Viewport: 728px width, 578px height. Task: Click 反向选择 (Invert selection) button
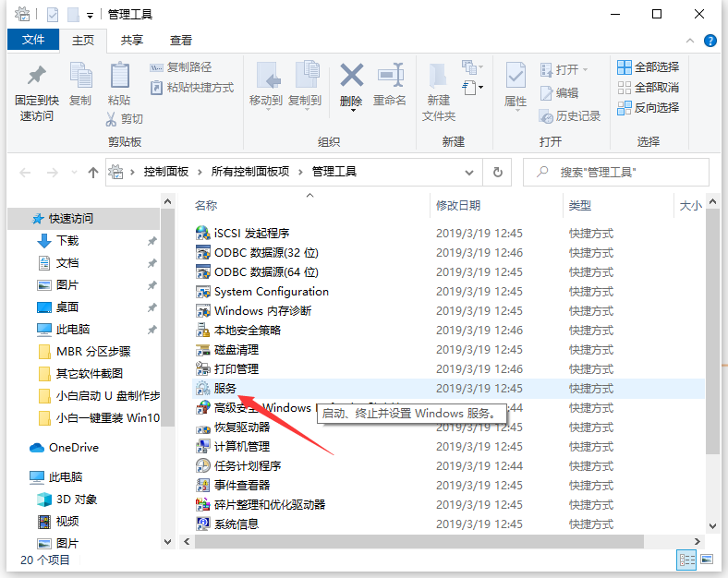point(648,107)
